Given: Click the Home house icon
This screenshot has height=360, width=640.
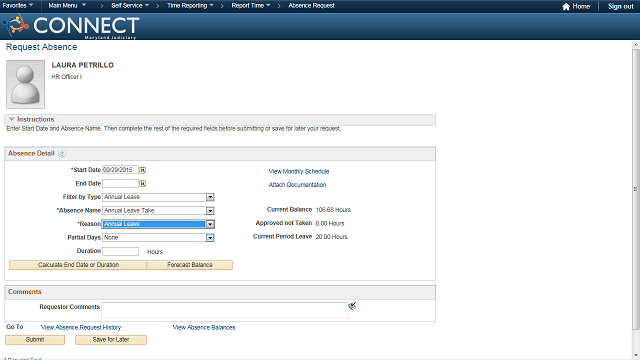Looking at the screenshot, I should click(566, 7).
